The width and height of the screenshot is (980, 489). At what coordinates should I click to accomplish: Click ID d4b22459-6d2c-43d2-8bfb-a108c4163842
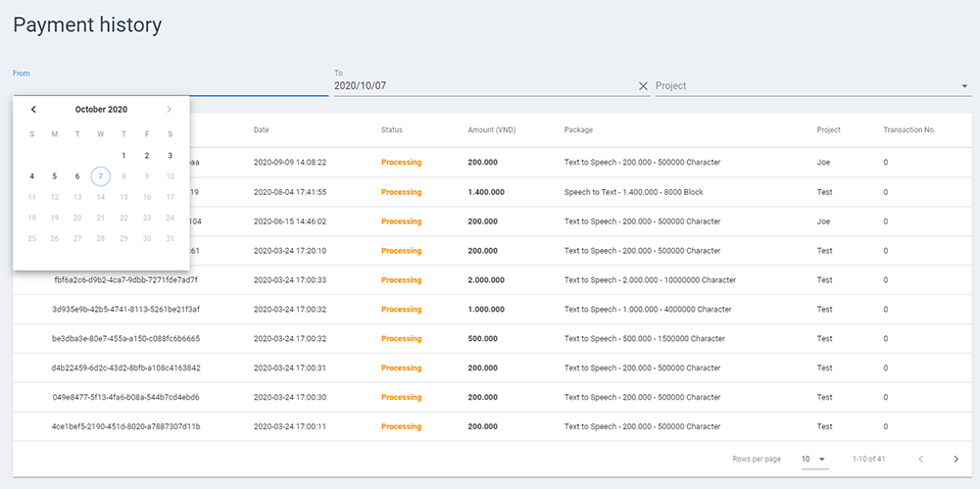126,367
